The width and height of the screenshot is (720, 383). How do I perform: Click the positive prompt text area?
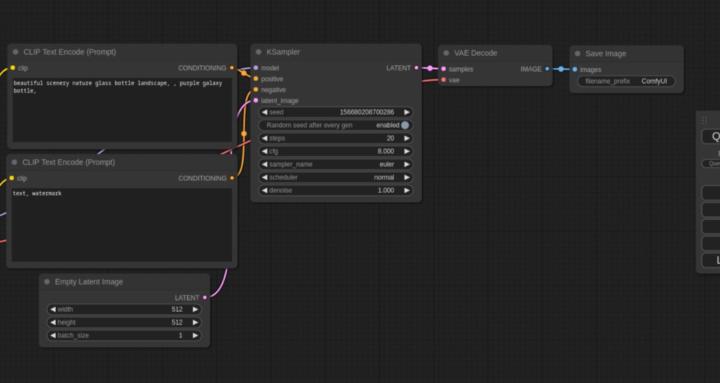click(122, 110)
